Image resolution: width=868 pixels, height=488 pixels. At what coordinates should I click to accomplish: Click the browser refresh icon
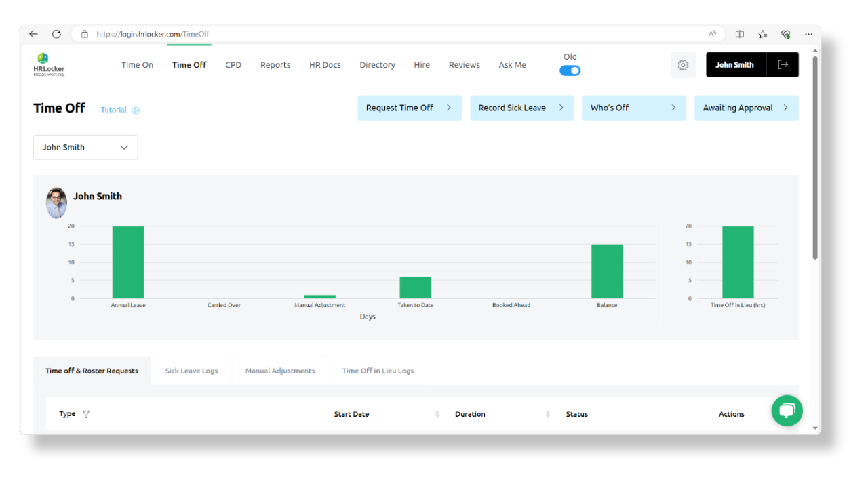(57, 33)
